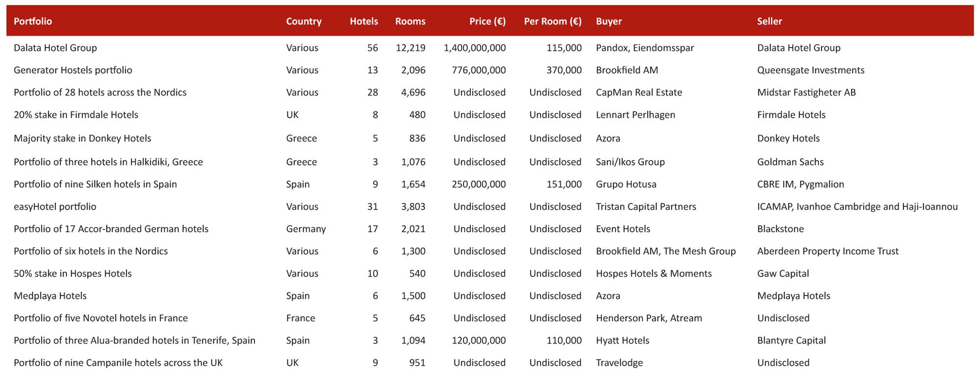This screenshot has height=376, width=980.
Task: Click the 1,400,000,000 price value
Action: coord(474,48)
